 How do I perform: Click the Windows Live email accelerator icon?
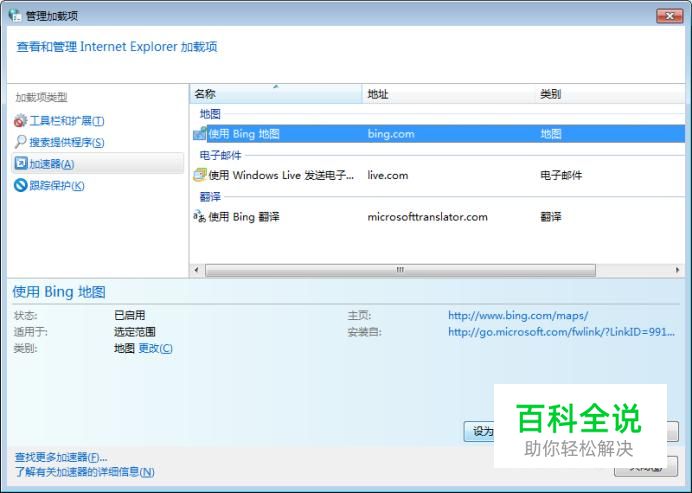pos(200,175)
